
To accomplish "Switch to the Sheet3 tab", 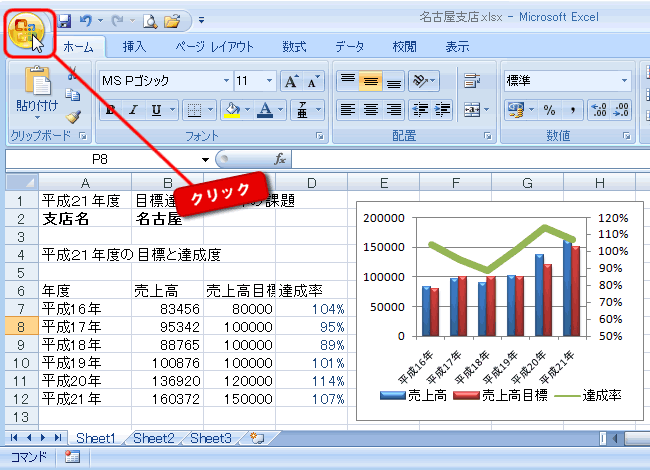I will point(211,438).
